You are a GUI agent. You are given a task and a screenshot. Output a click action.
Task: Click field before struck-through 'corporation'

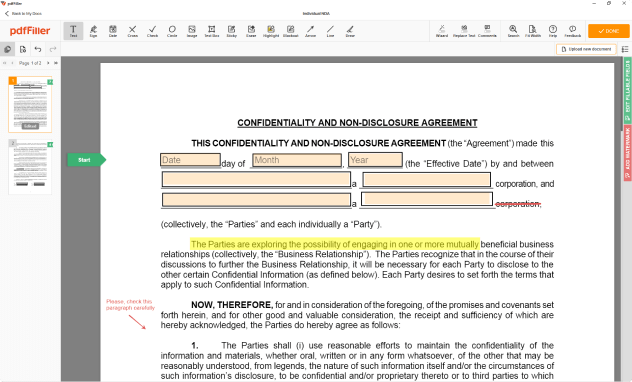427,199
